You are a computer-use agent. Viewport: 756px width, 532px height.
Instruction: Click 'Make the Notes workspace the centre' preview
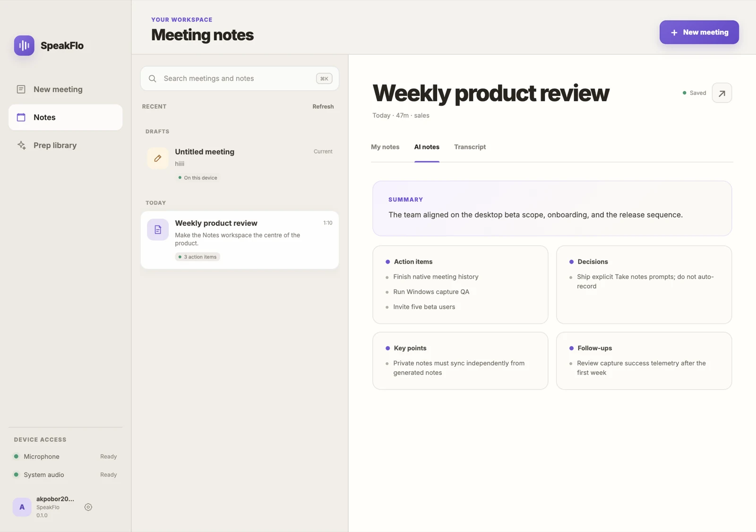[237, 239]
